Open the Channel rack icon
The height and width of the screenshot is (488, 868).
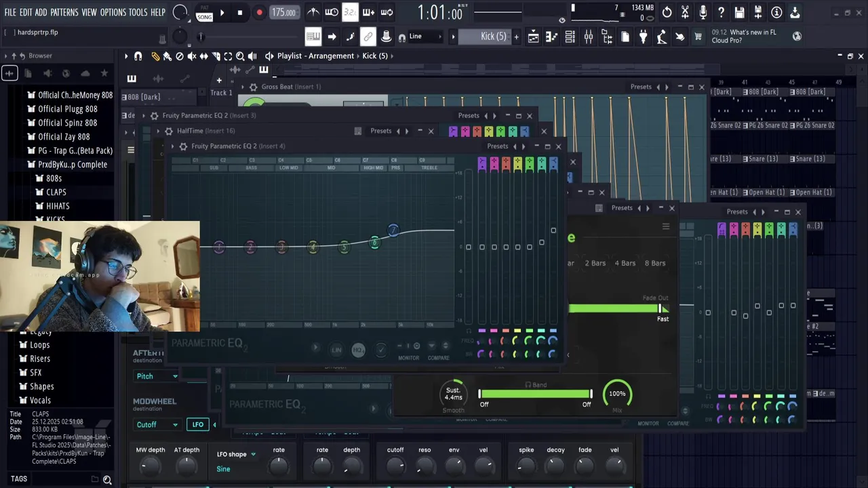click(570, 37)
